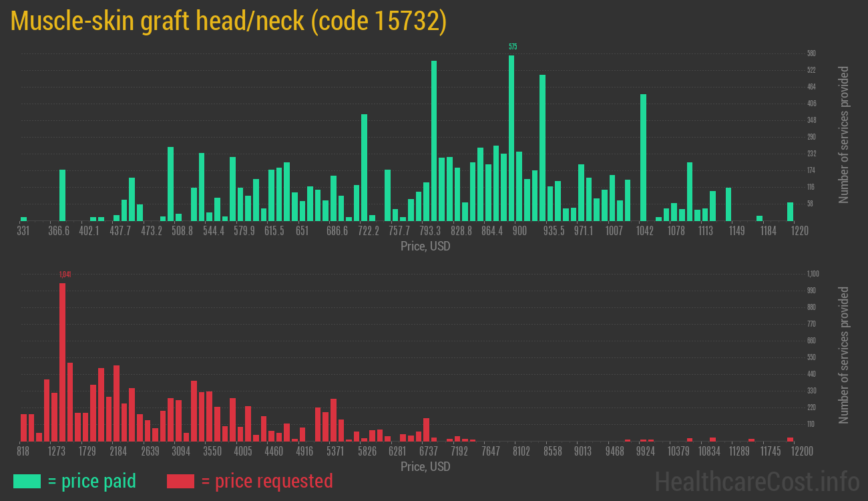Click the 1,100 value on the lower y-axis
The image size is (868, 501).
pyautogui.click(x=813, y=274)
